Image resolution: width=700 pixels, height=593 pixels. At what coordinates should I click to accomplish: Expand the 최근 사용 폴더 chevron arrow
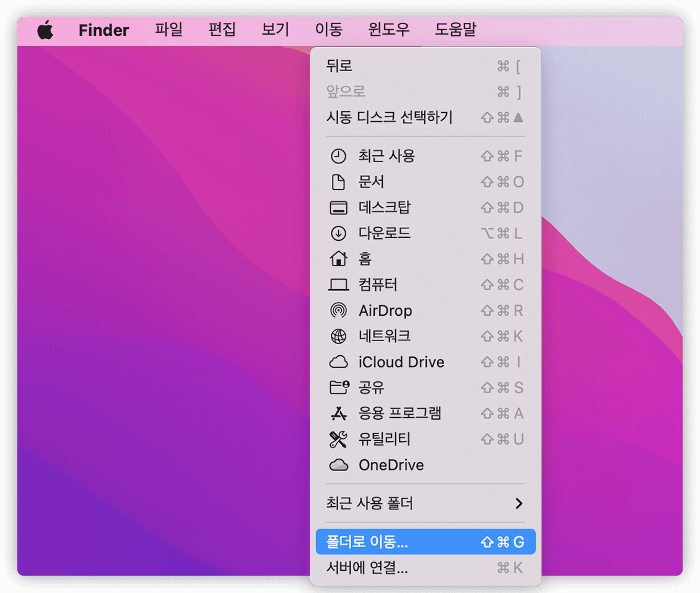click(x=518, y=504)
